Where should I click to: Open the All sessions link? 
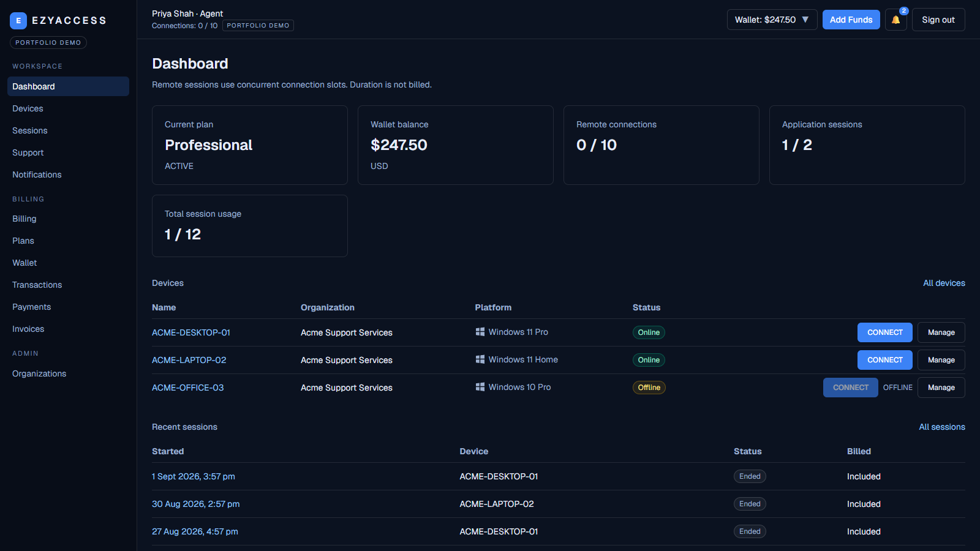point(942,427)
